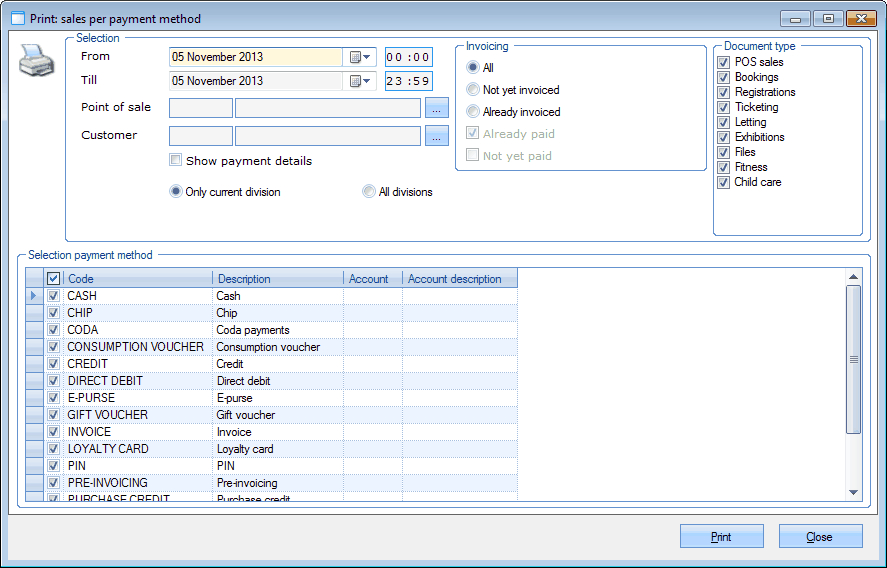
Task: Enable Show payment details checkbox
Action: pyautogui.click(x=176, y=160)
